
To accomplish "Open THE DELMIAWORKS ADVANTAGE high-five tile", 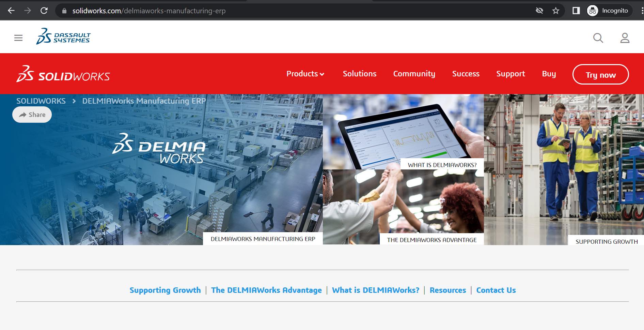I will pyautogui.click(x=403, y=207).
